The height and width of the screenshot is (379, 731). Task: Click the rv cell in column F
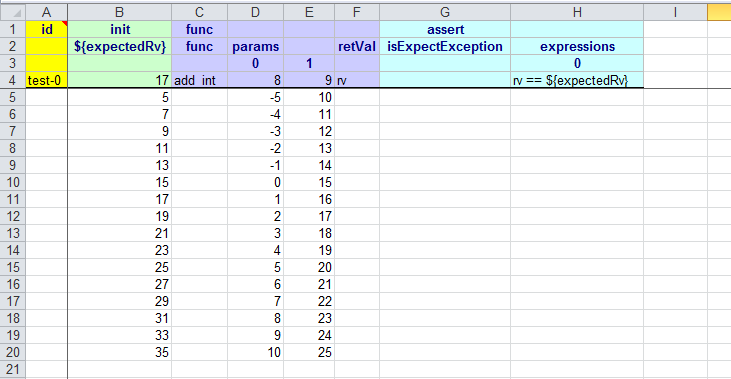click(357, 80)
